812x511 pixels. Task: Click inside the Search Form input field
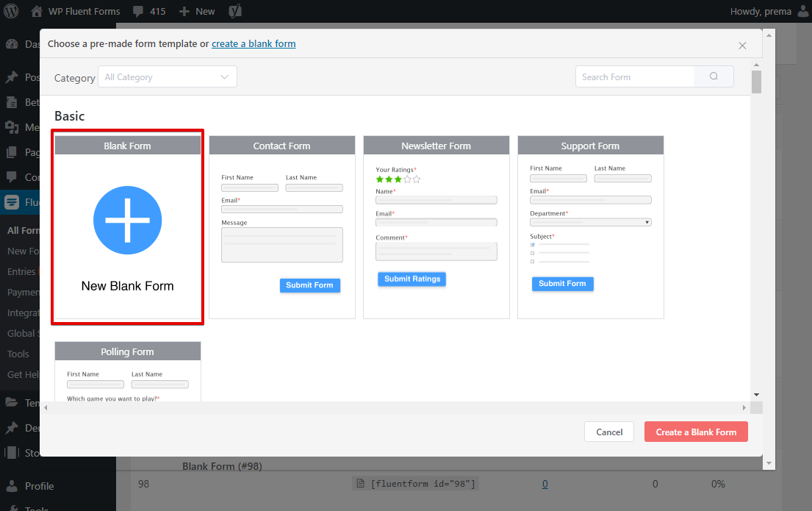635,76
